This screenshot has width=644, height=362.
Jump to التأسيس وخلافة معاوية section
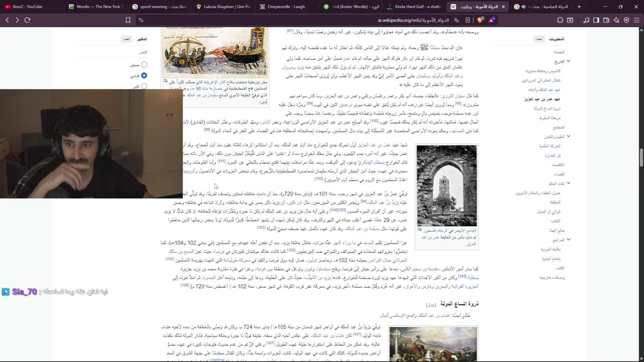tap(543, 71)
